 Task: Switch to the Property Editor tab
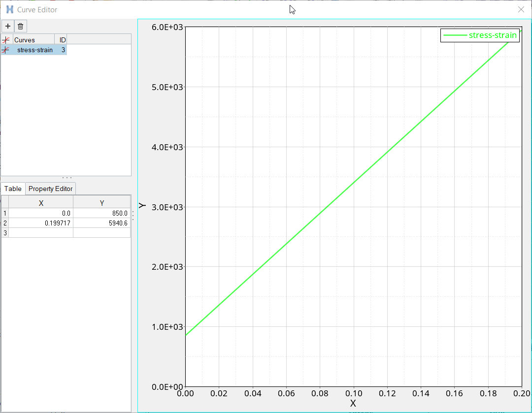pyautogui.click(x=50, y=189)
